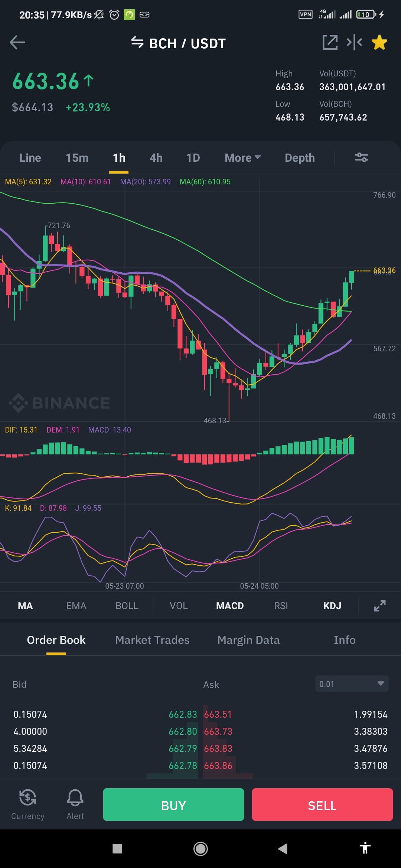Tap the collapse split-view icon
The image size is (401, 868).
point(354,42)
